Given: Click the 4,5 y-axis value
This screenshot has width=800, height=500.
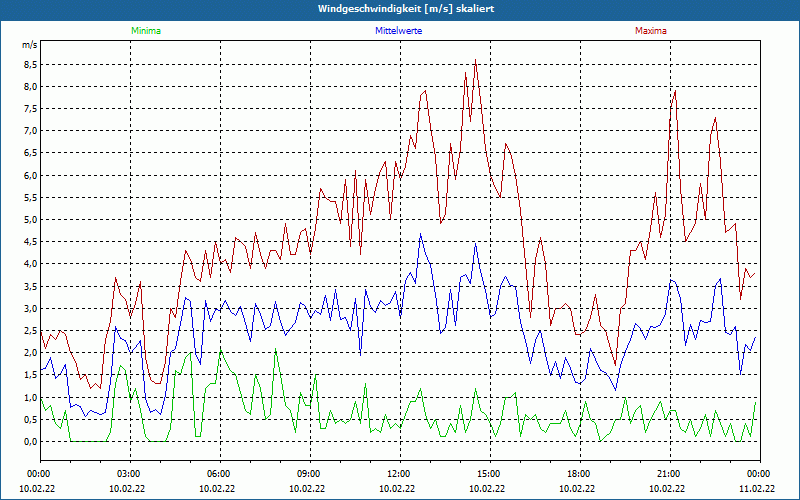Looking at the screenshot, I should coord(31,242).
